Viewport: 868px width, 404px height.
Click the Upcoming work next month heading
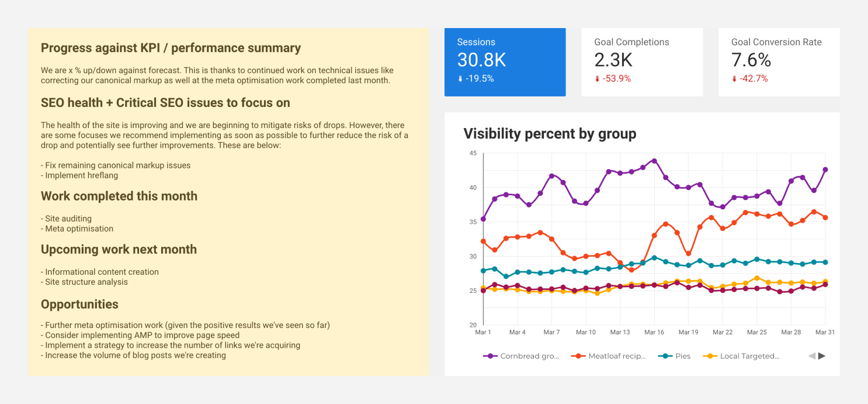[119, 249]
